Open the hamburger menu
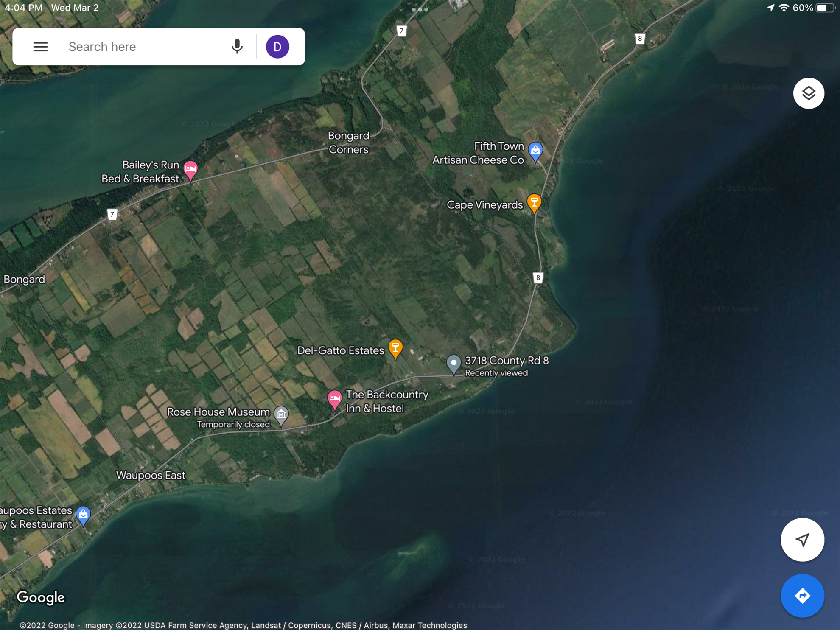840x630 pixels. pos(40,47)
